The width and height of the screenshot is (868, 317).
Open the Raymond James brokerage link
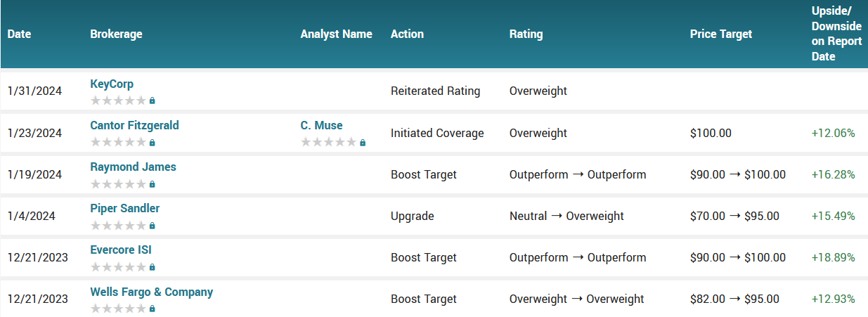tap(133, 167)
